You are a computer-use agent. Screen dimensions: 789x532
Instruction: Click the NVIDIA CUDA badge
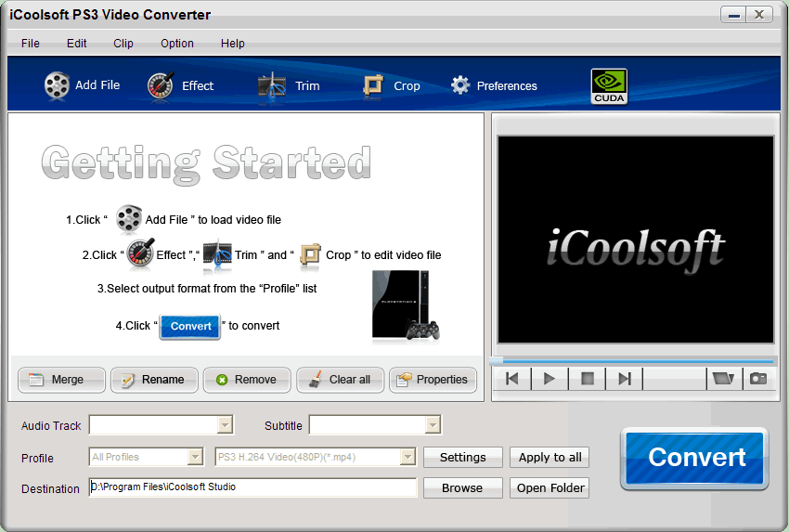[x=609, y=86]
